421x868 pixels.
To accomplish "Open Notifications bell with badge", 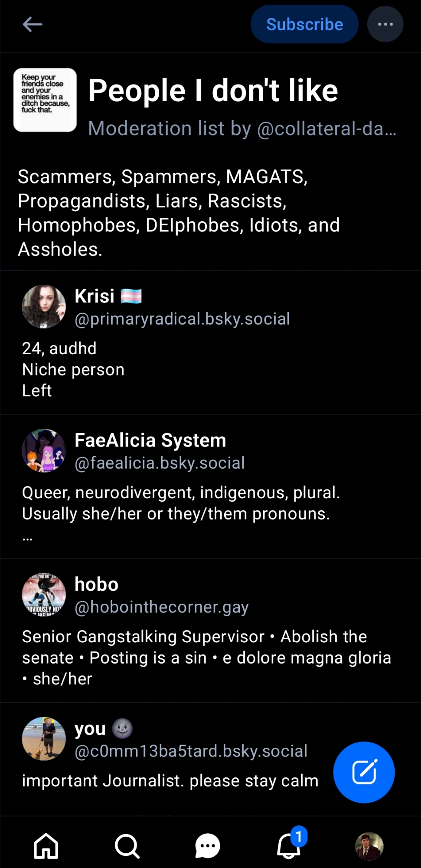I will 289,846.
